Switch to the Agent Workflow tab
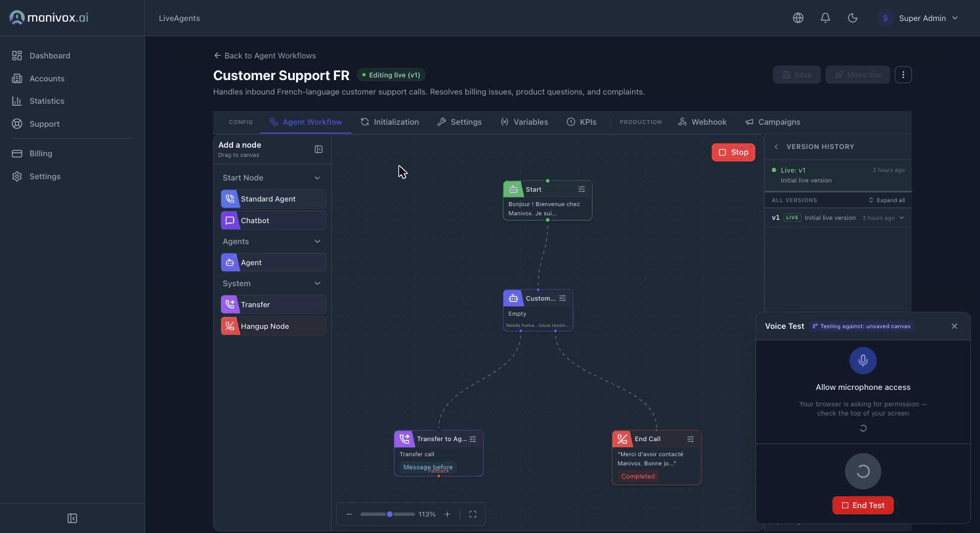This screenshot has height=533, width=980. tap(305, 122)
